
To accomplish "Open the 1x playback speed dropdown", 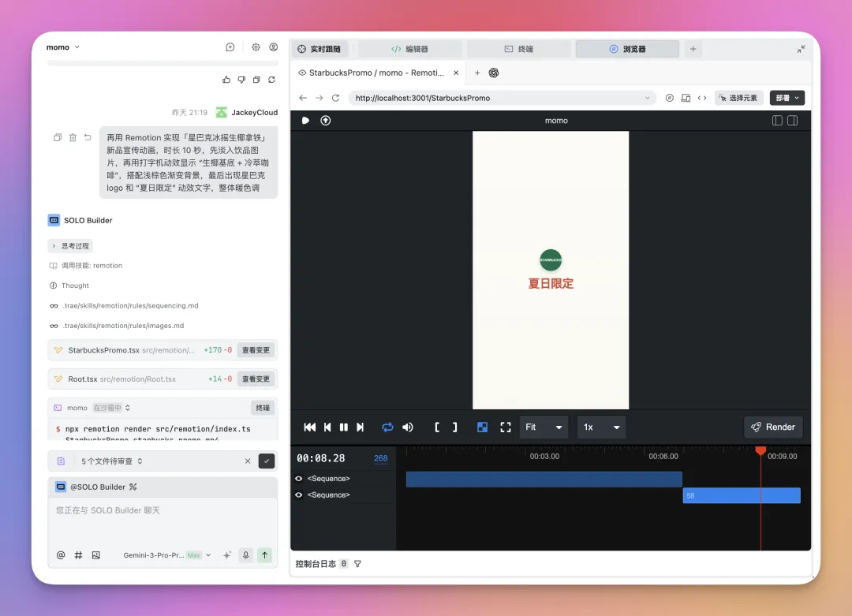I will [x=601, y=427].
